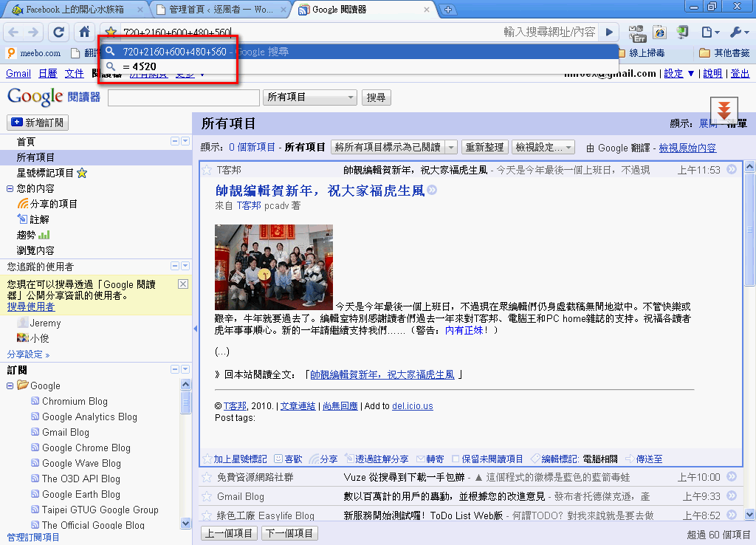
Task: Go to 下一個項目 next item
Action: pos(289,533)
